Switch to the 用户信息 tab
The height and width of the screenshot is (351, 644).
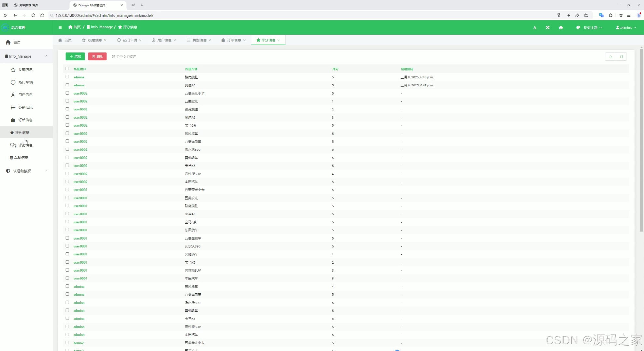[164, 40]
